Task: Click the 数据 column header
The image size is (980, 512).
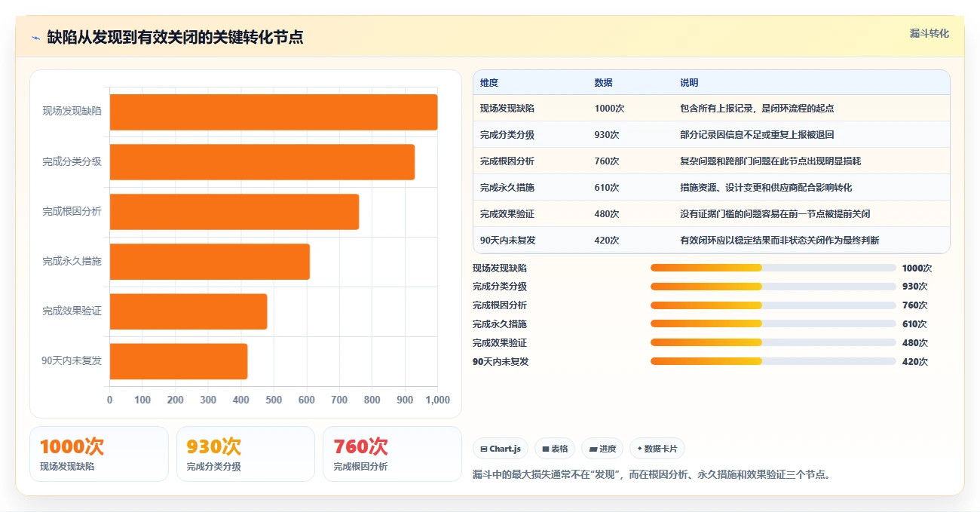Action: point(603,83)
